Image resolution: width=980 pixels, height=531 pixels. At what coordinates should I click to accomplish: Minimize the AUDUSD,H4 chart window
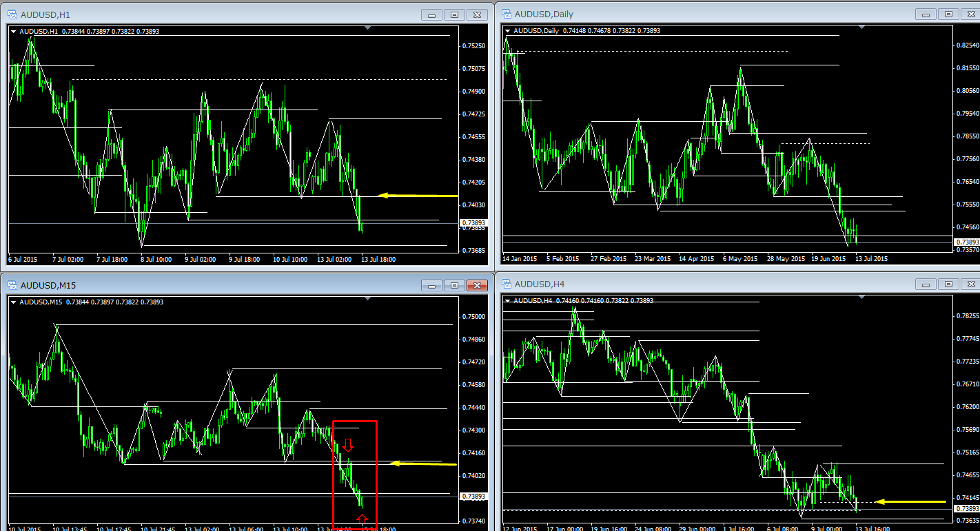click(x=927, y=284)
